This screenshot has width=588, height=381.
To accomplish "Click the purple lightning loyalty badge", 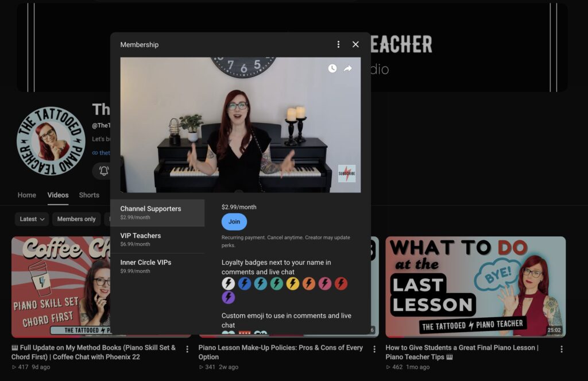I will pyautogui.click(x=229, y=297).
